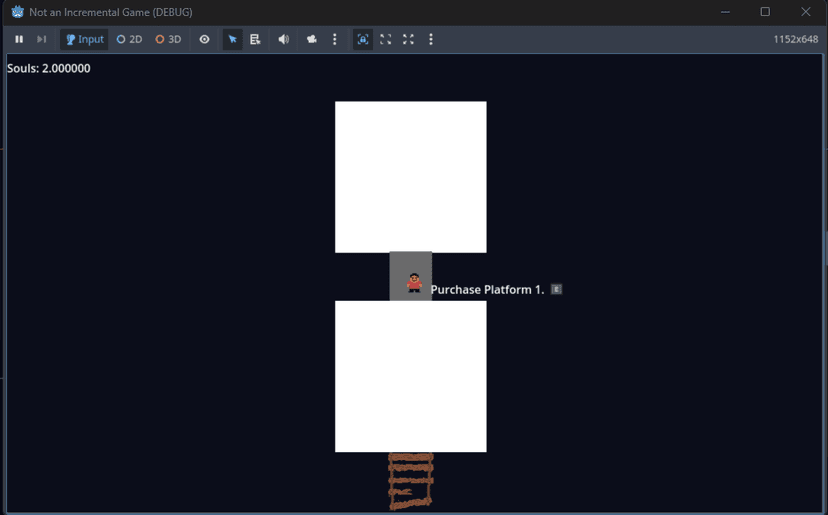The width and height of the screenshot is (828, 515).
Task: Activate the select mode arrow tool
Action: [232, 40]
